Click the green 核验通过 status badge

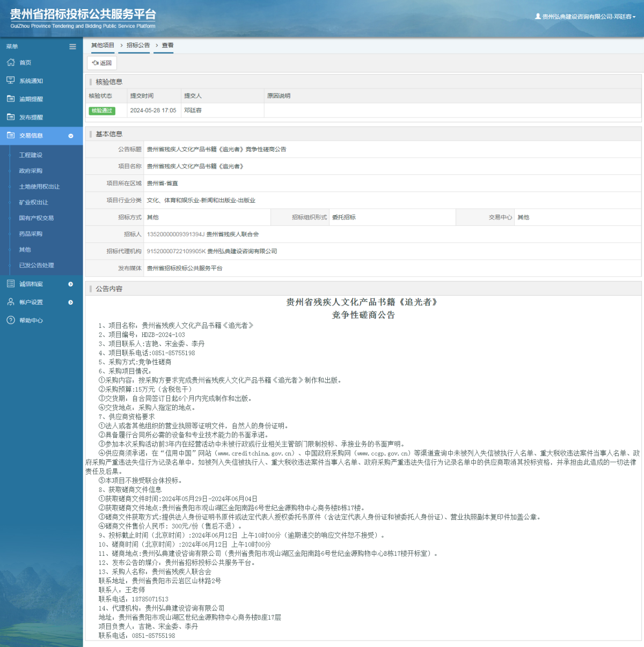pyautogui.click(x=102, y=111)
